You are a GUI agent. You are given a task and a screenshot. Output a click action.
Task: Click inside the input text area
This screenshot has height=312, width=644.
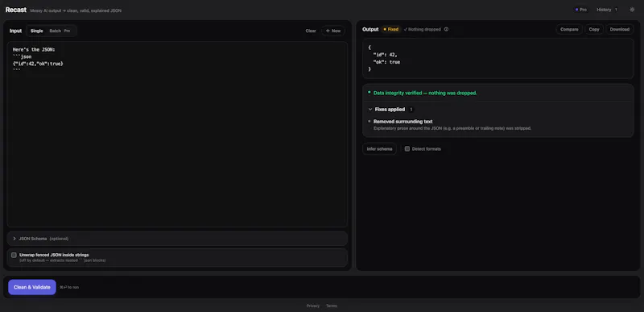point(177,134)
